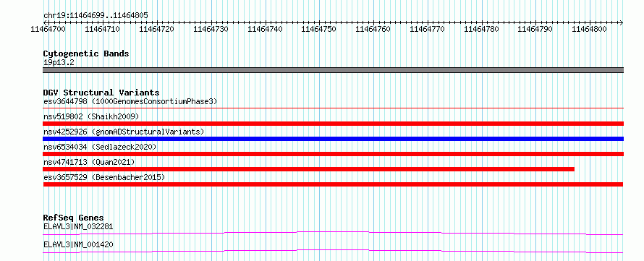This screenshot has width=644, height=261.
Task: Click the 19p13.2 band label
Action: (x=59, y=63)
